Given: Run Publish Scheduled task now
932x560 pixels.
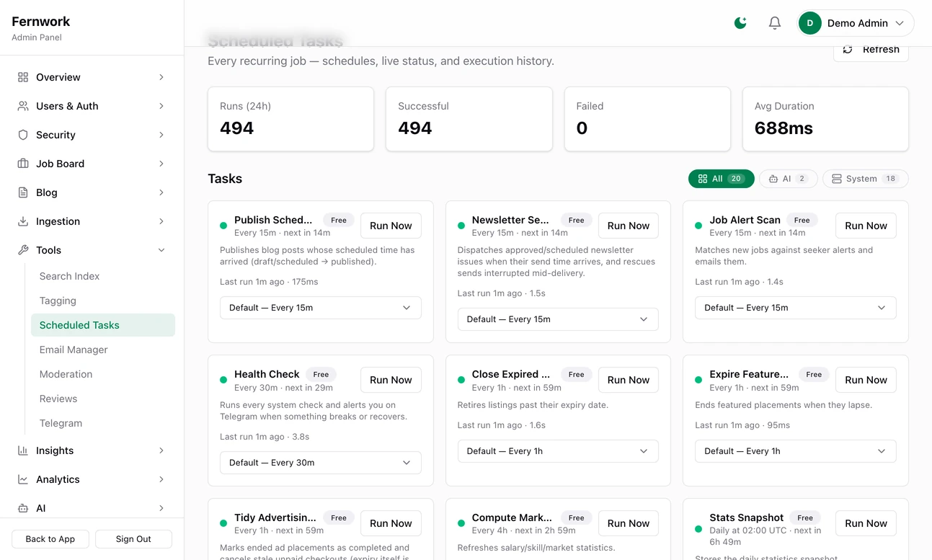Looking at the screenshot, I should coord(391,226).
